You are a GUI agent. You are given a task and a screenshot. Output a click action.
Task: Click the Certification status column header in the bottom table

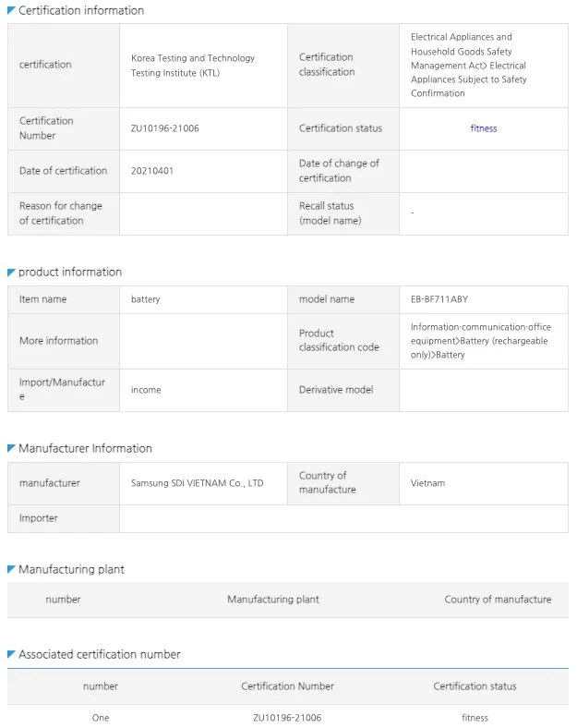475,686
